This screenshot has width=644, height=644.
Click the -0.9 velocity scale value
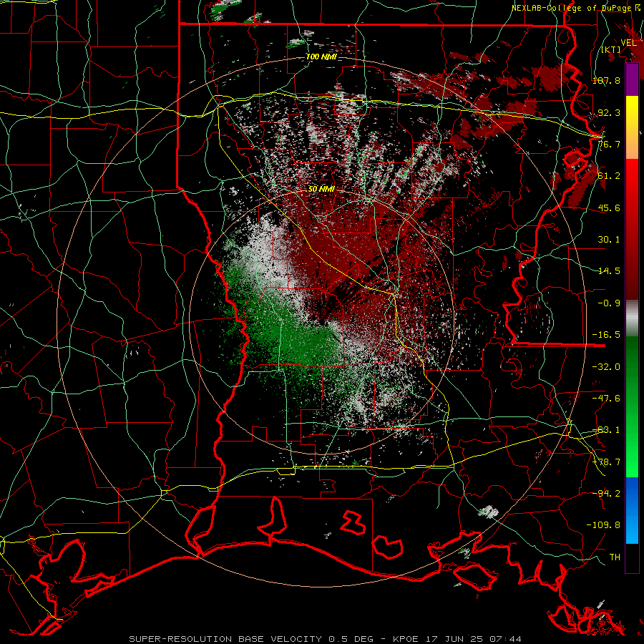coord(609,303)
